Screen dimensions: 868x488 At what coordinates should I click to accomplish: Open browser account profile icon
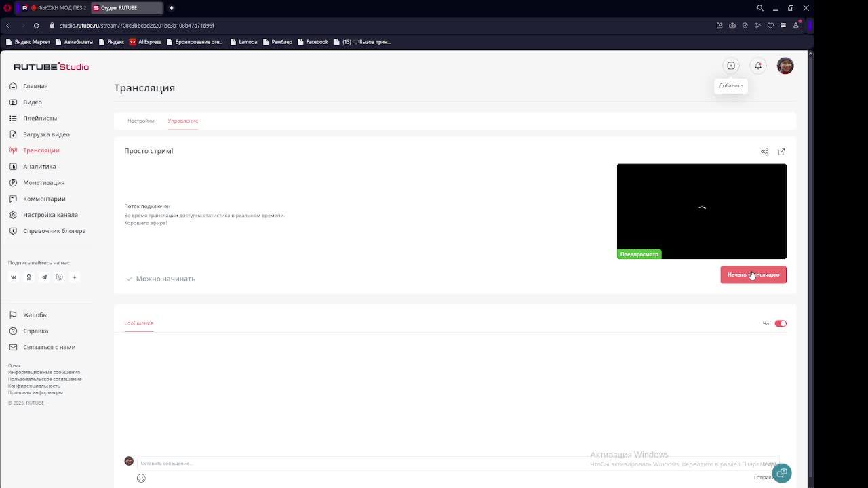(796, 26)
